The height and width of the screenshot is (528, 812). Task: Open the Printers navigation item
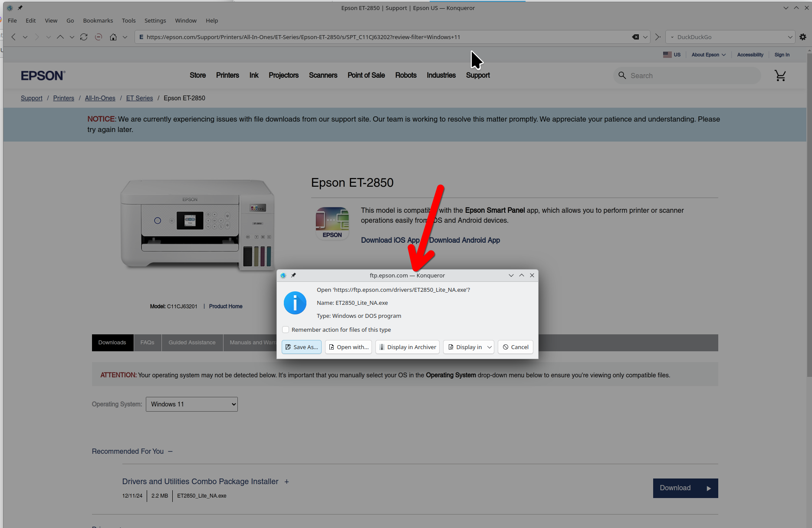227,75
